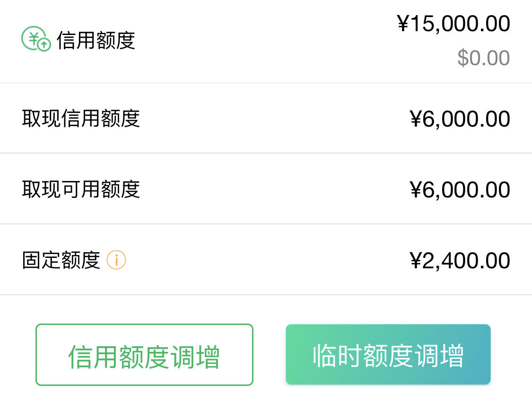Click the ¥15,000.00 credit limit amount
This screenshot has width=532, height=410.
tap(454, 24)
